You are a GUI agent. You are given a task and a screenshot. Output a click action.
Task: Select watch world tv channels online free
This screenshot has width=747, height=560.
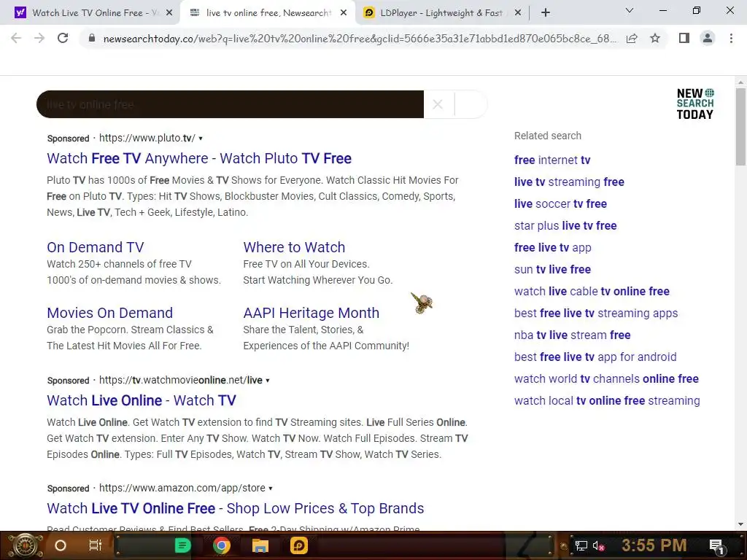point(606,379)
